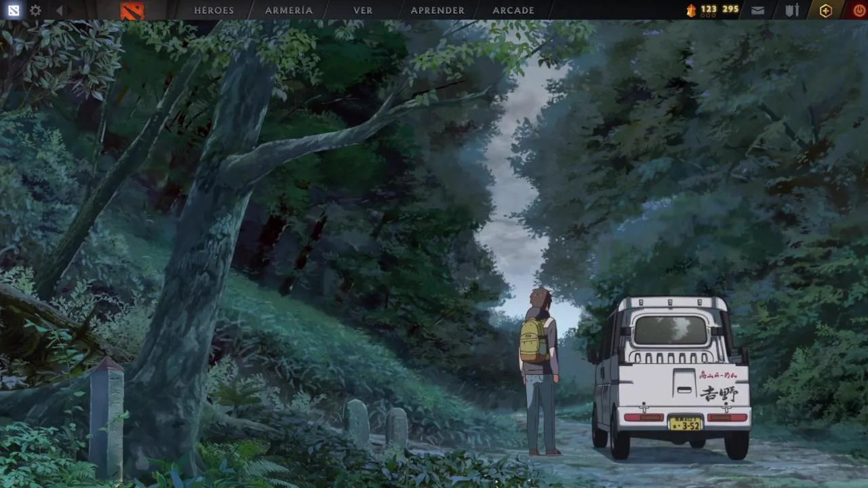Click the 295 currency value
The height and width of the screenshot is (488, 868).
[730, 9]
